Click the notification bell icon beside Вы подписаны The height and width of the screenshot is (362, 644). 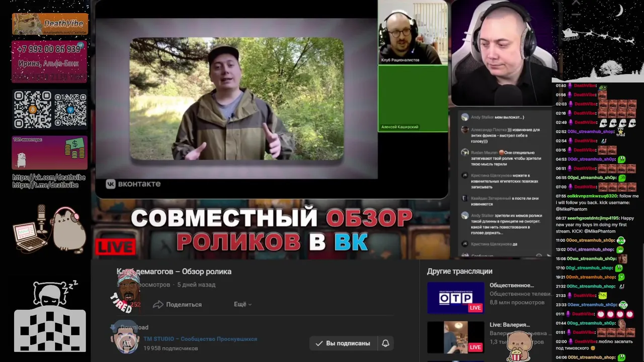tap(385, 343)
